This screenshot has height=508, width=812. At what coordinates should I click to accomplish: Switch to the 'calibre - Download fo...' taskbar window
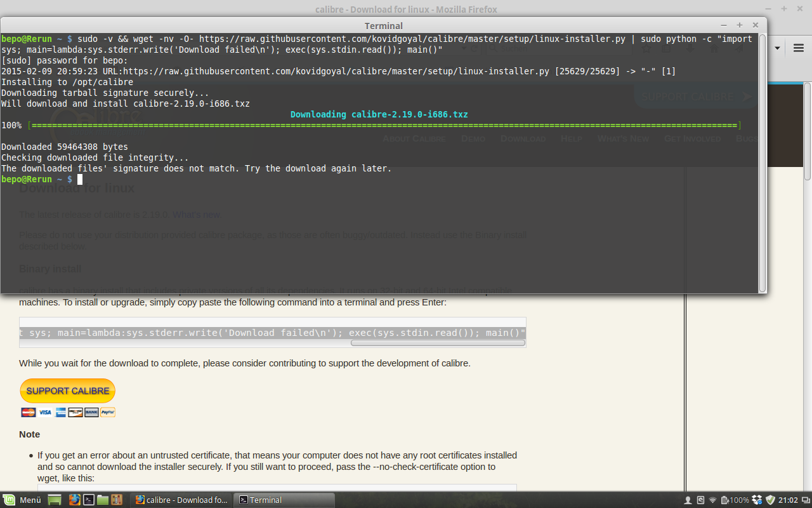click(182, 500)
